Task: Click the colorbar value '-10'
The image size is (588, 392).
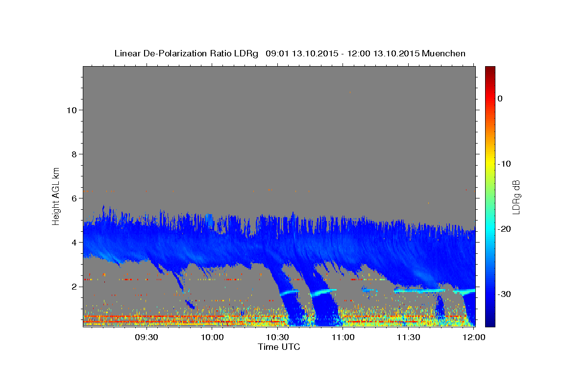Action: click(x=505, y=164)
